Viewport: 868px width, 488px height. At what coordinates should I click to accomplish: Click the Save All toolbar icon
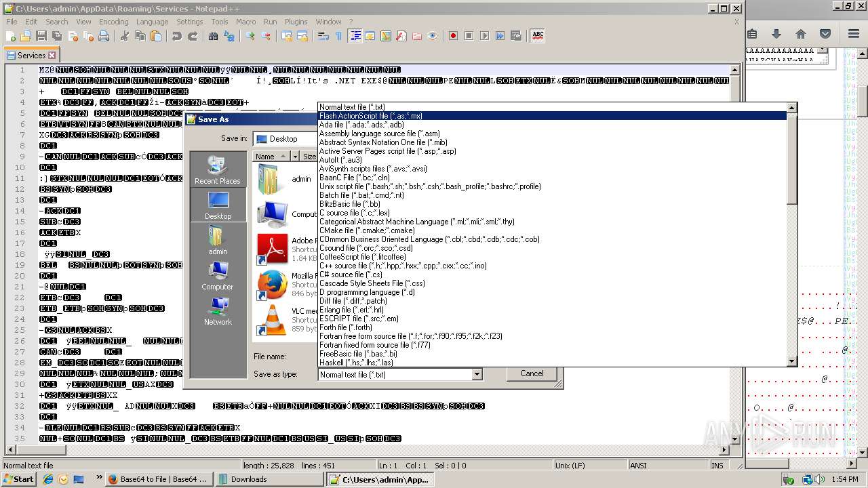pyautogui.click(x=57, y=36)
